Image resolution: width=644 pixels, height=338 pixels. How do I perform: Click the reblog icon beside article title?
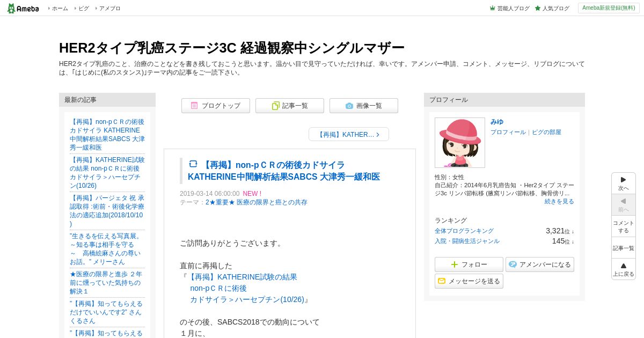(x=193, y=164)
